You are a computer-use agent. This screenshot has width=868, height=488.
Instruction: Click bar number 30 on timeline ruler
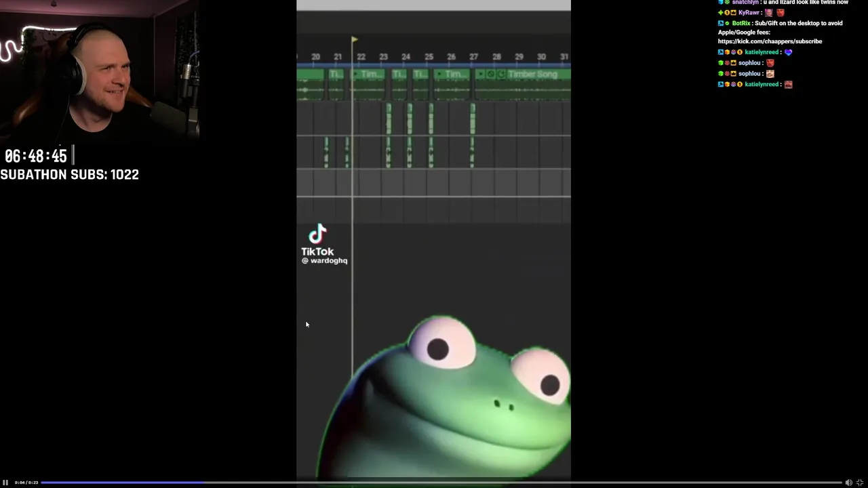pos(541,57)
